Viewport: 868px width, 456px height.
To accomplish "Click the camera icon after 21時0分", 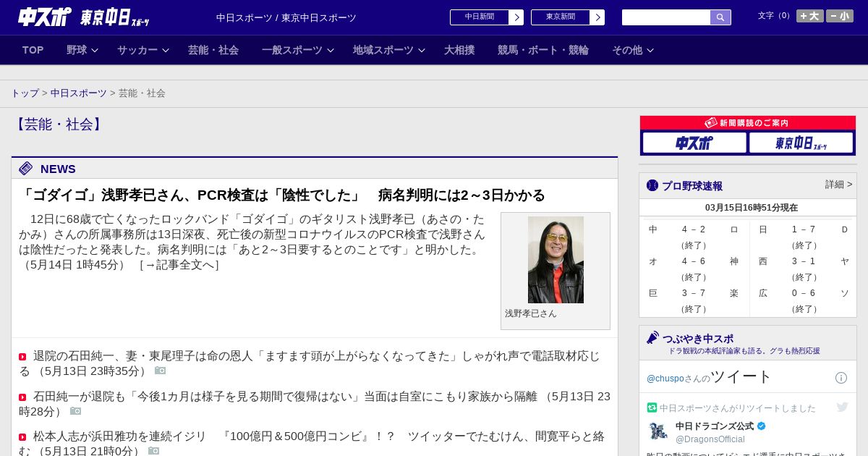I will coord(153,451).
